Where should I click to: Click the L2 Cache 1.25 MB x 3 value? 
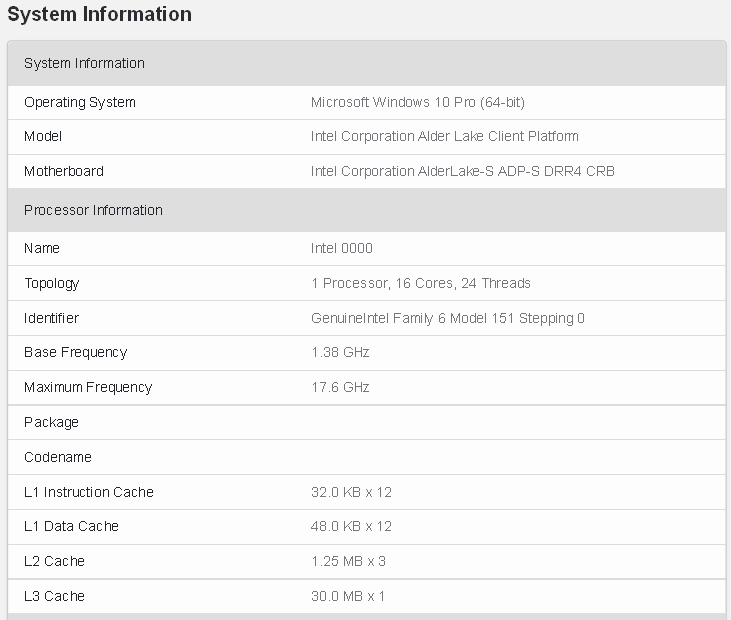(348, 561)
